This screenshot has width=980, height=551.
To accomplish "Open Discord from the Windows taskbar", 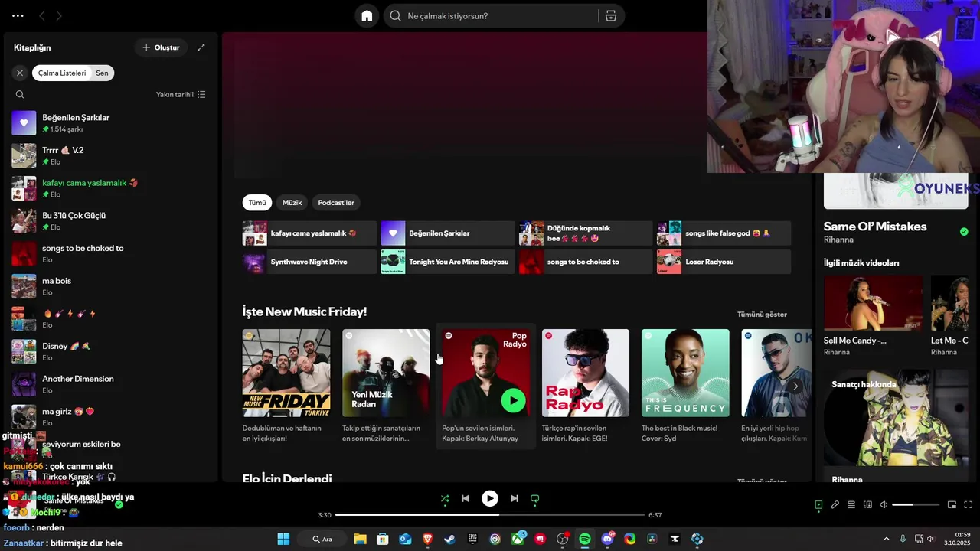I will [x=608, y=539].
